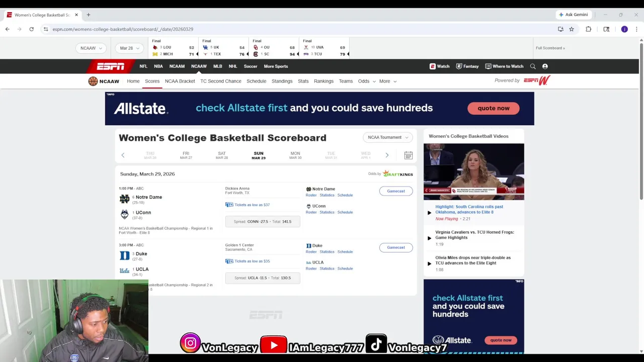Click the main video thumbnail

[x=473, y=172]
